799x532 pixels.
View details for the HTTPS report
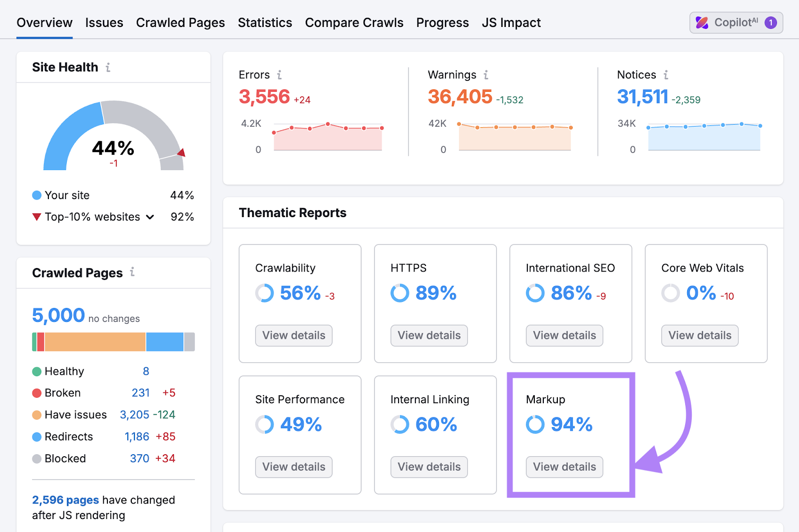(429, 335)
